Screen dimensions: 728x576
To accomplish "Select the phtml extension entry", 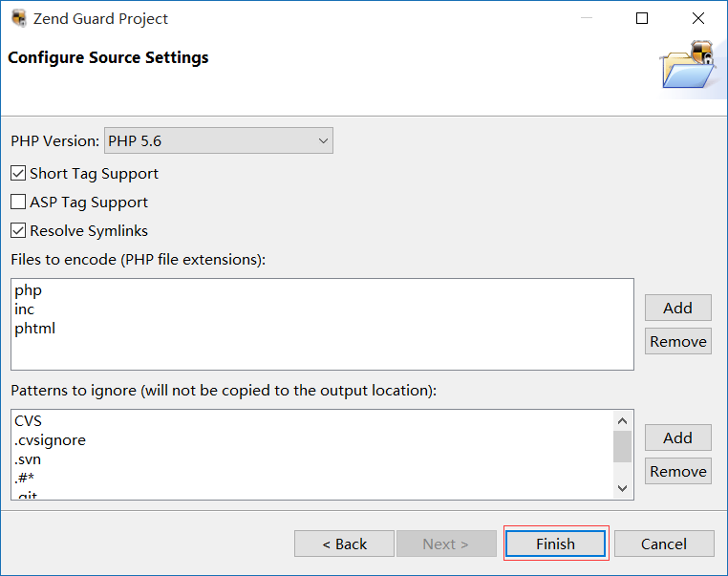I will (35, 329).
